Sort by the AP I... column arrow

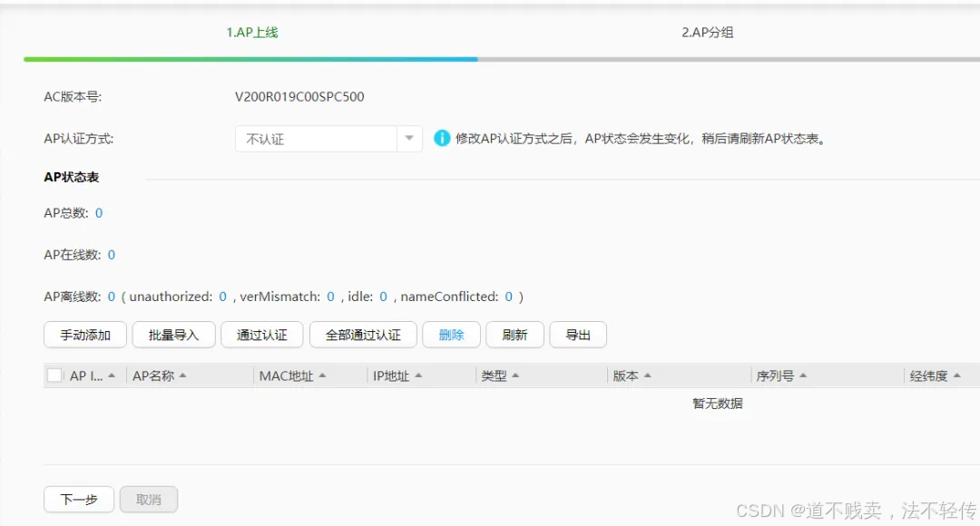[112, 375]
